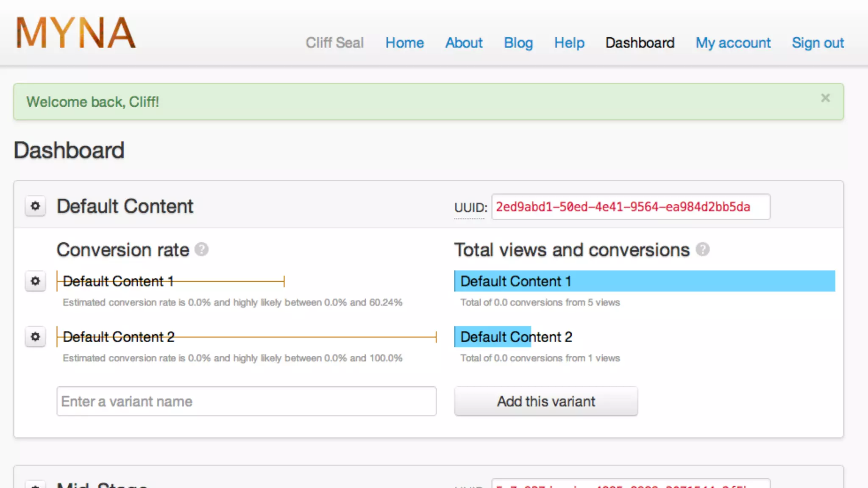Click the Default Content UUID field
Image resolution: width=868 pixels, height=488 pixels.
coord(630,207)
